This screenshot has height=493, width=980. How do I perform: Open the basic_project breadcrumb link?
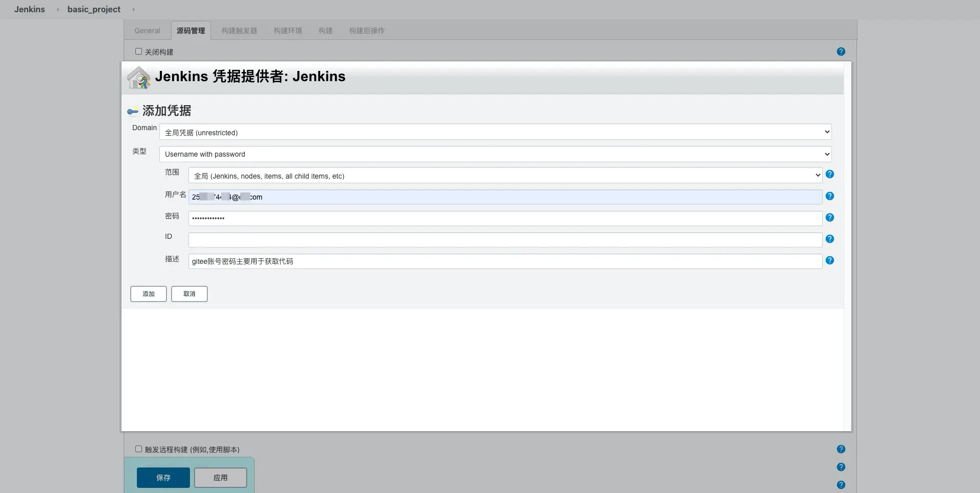click(94, 9)
